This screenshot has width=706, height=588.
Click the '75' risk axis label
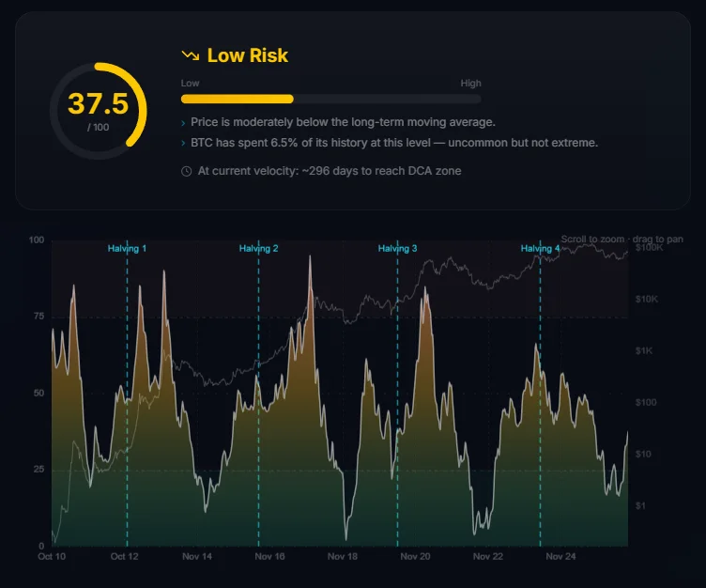coord(38,317)
